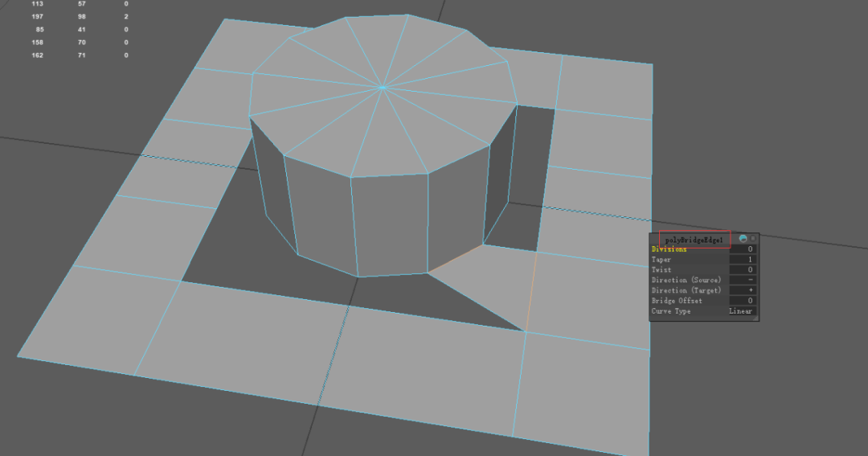The height and width of the screenshot is (456, 868).
Task: Select the Curve Type label
Action: 671,311
